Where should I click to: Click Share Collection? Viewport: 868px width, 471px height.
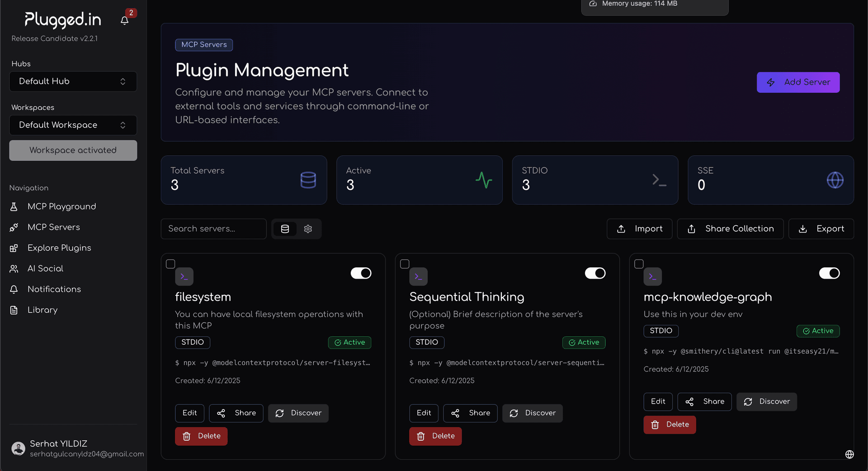coord(730,229)
